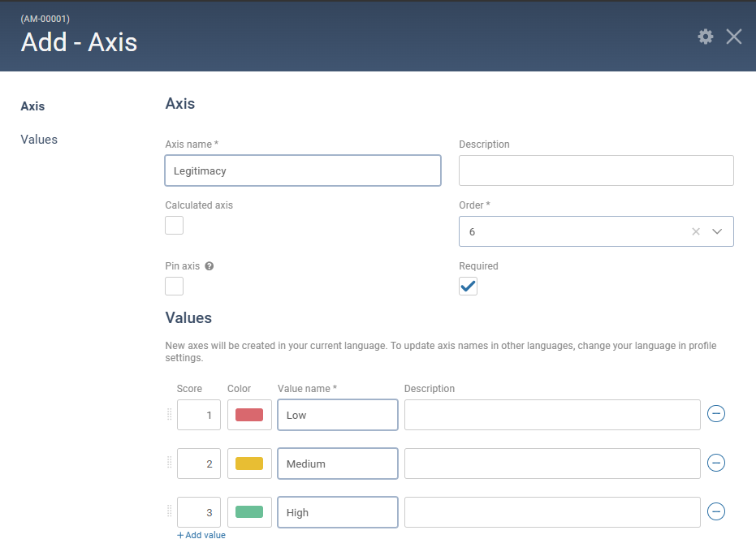Click the score field showing 1

tap(199, 415)
